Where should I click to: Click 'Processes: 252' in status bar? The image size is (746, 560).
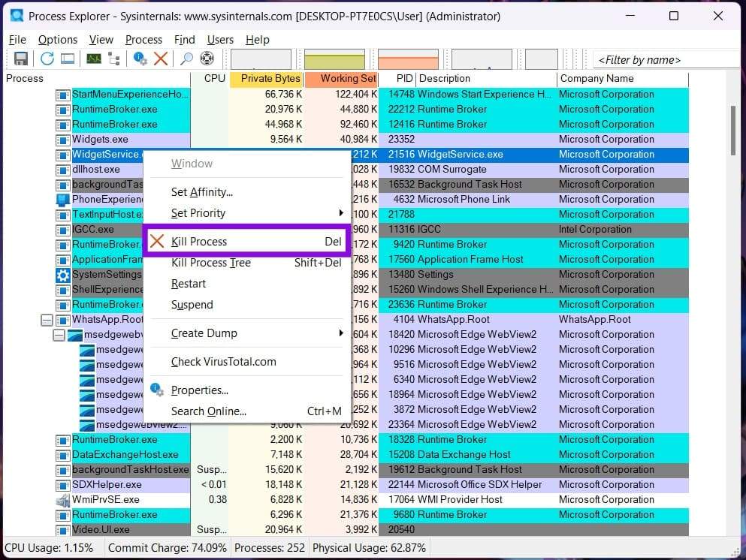269,548
